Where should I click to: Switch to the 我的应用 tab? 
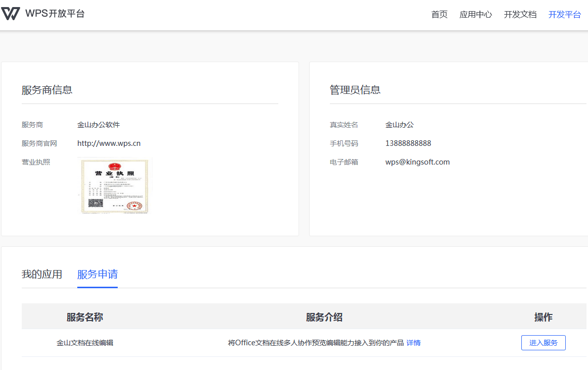[x=42, y=274]
